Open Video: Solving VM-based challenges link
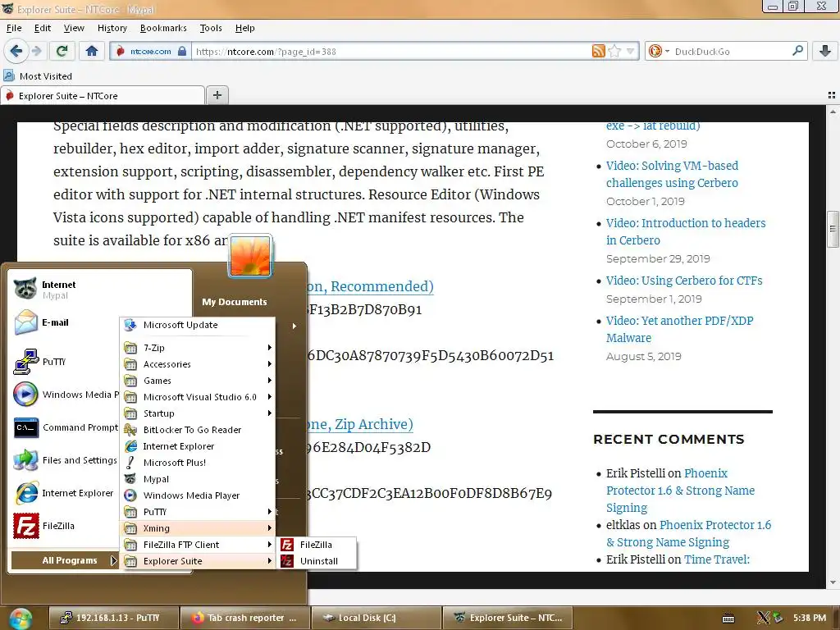The height and width of the screenshot is (630, 840). tap(672, 174)
